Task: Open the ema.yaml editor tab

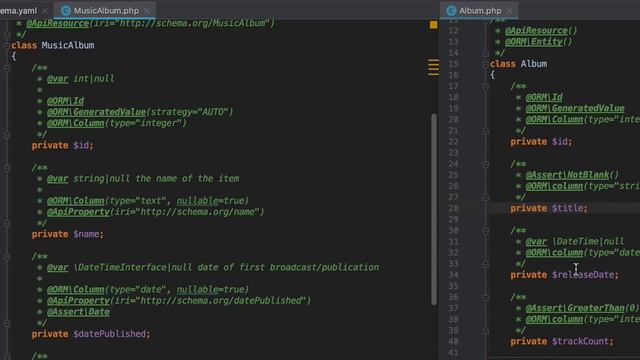Action: [x=18, y=11]
